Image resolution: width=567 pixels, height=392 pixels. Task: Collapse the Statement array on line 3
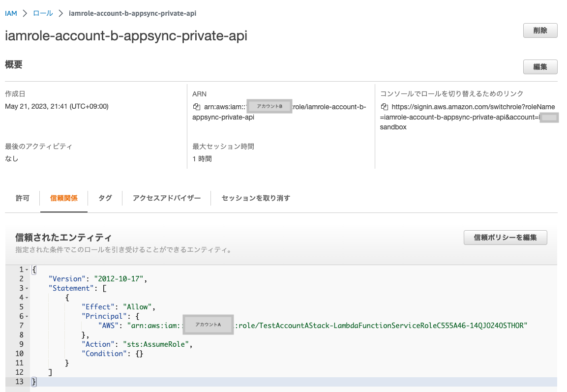(x=26, y=288)
